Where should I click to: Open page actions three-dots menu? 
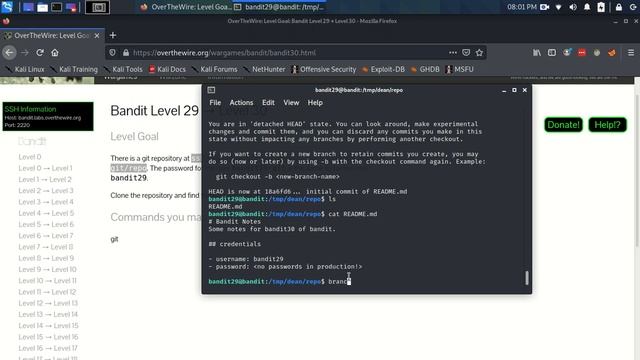click(x=453, y=53)
